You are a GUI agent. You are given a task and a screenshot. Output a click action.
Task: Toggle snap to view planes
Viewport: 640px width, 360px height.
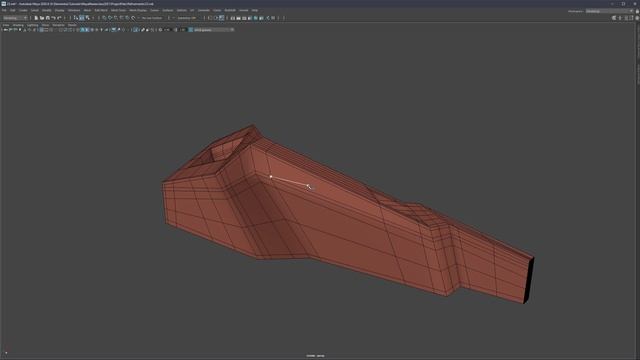tap(127, 18)
